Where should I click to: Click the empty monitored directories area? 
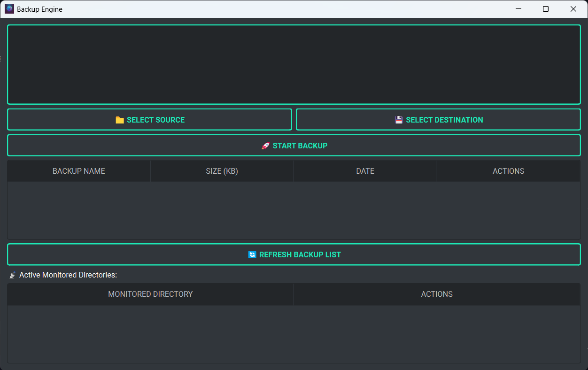click(294, 333)
